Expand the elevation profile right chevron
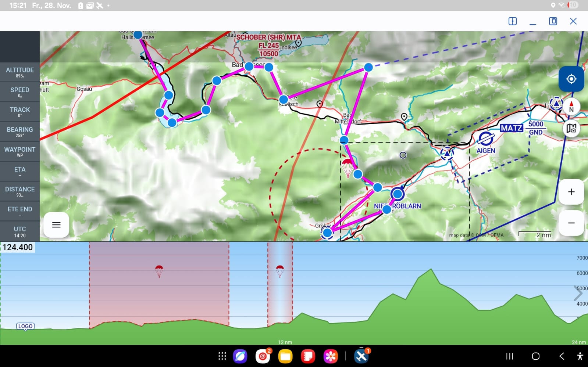Viewport: 588px width, 367px height. click(578, 293)
